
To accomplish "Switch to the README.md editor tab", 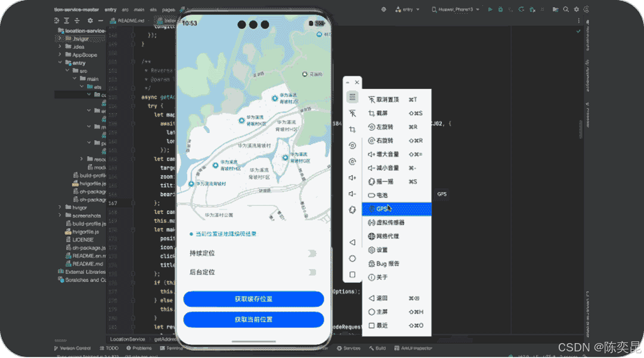I will pos(127,20).
